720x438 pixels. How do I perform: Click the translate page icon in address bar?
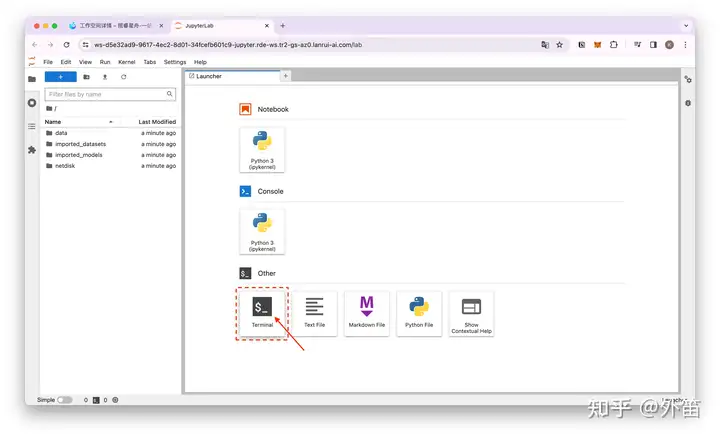pos(545,45)
